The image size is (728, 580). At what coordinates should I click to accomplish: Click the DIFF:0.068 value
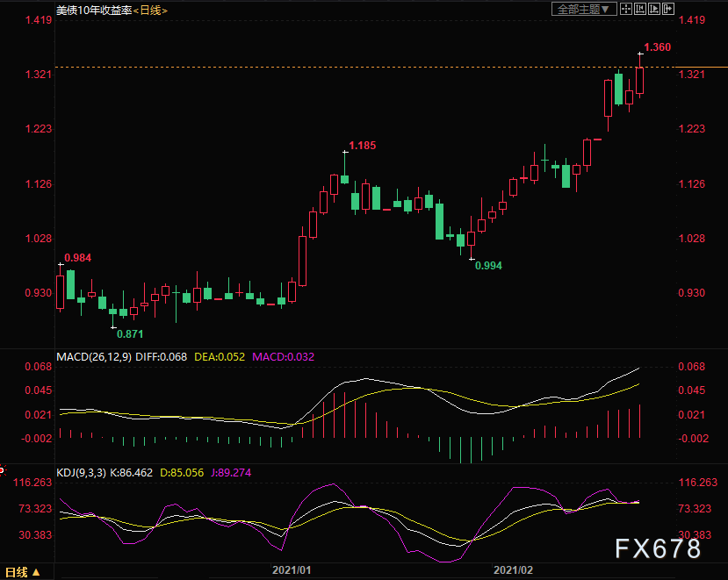point(161,357)
